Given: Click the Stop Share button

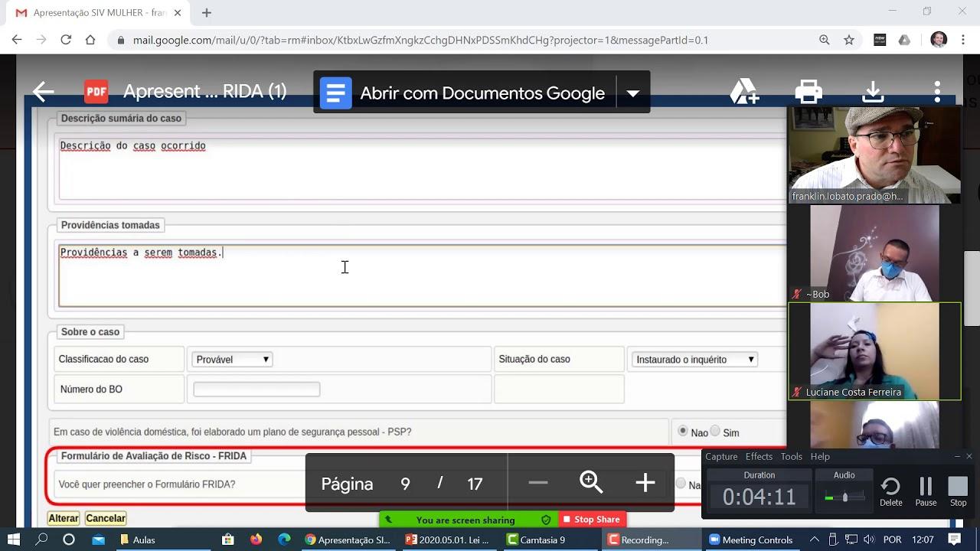Looking at the screenshot, I should 592,520.
